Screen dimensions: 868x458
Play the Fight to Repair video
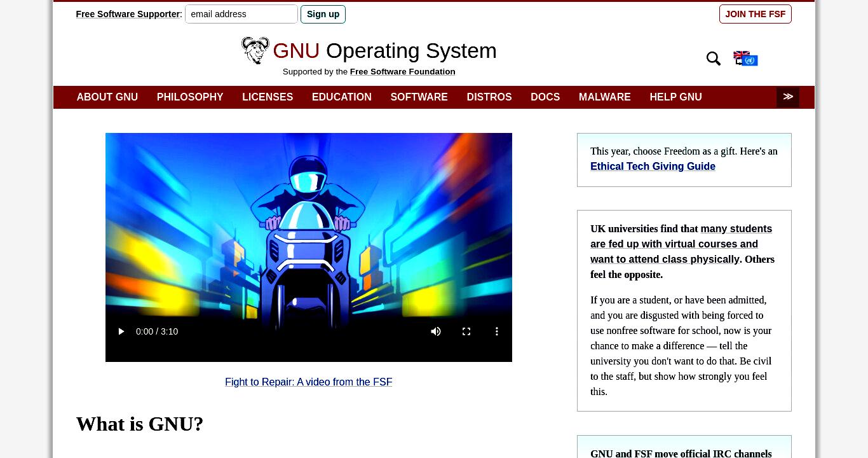click(x=121, y=331)
